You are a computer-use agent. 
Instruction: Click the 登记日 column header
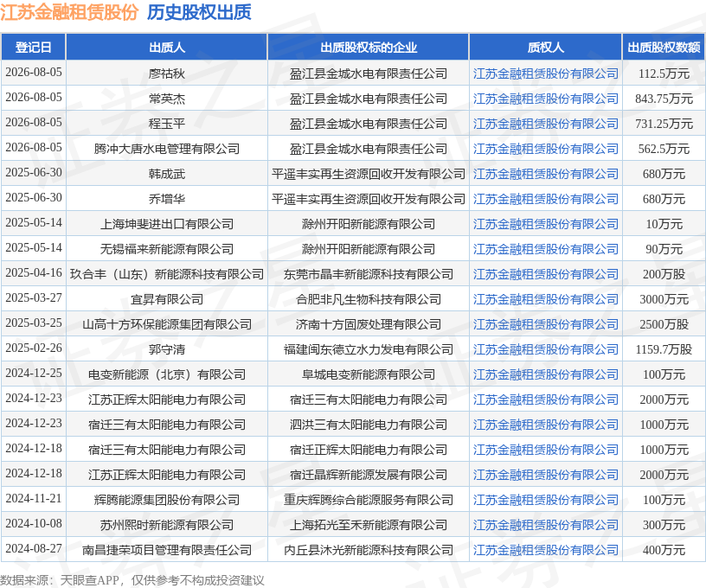click(34, 48)
